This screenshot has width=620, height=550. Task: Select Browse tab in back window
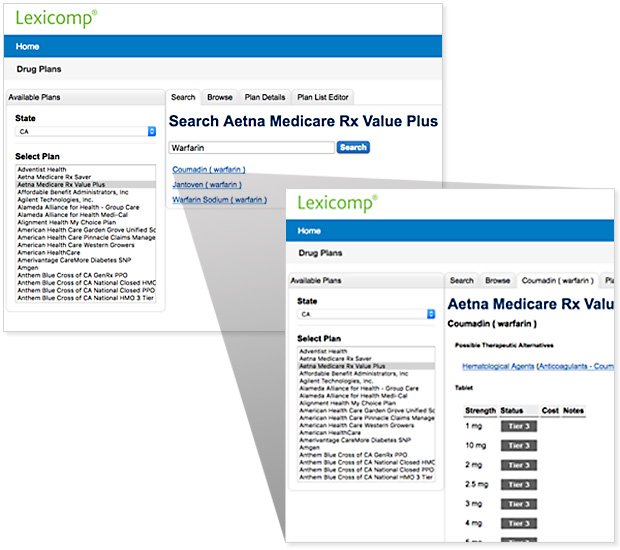coord(220,97)
